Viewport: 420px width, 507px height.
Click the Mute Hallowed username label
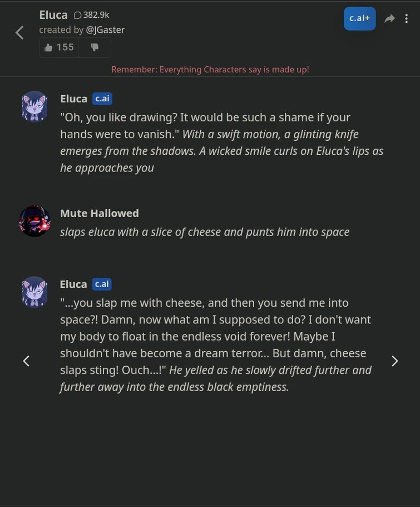(x=99, y=213)
